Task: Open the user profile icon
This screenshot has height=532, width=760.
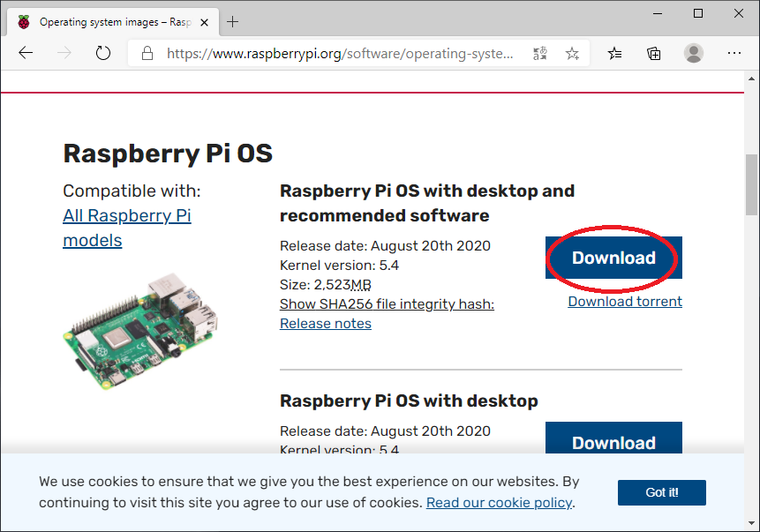Action: (x=694, y=53)
